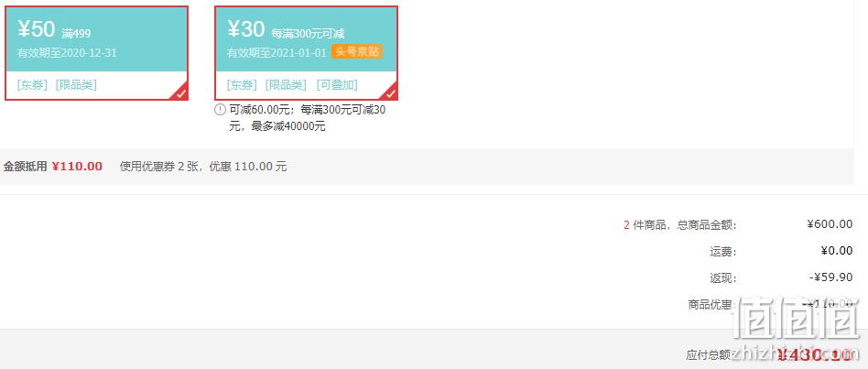Click 东券 tag on the ¥50 coupon
The height and width of the screenshot is (369, 868).
coord(32,85)
